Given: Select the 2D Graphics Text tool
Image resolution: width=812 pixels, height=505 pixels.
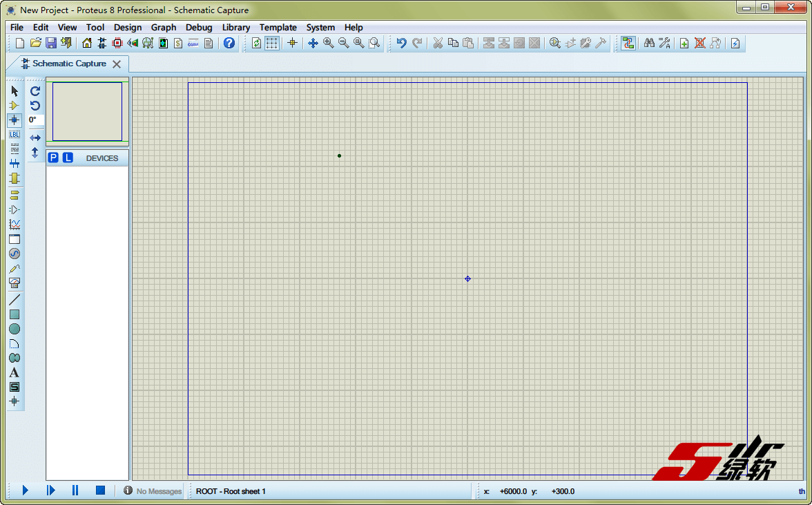Looking at the screenshot, I should pyautogui.click(x=14, y=372).
